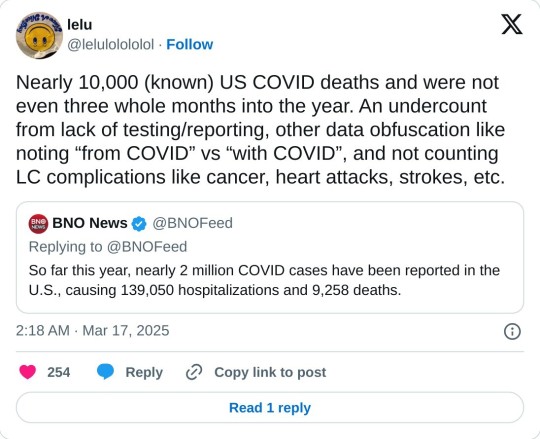Screen dimensions: 540x439
Task: Click the X logo icon
Action: pyautogui.click(x=512, y=24)
